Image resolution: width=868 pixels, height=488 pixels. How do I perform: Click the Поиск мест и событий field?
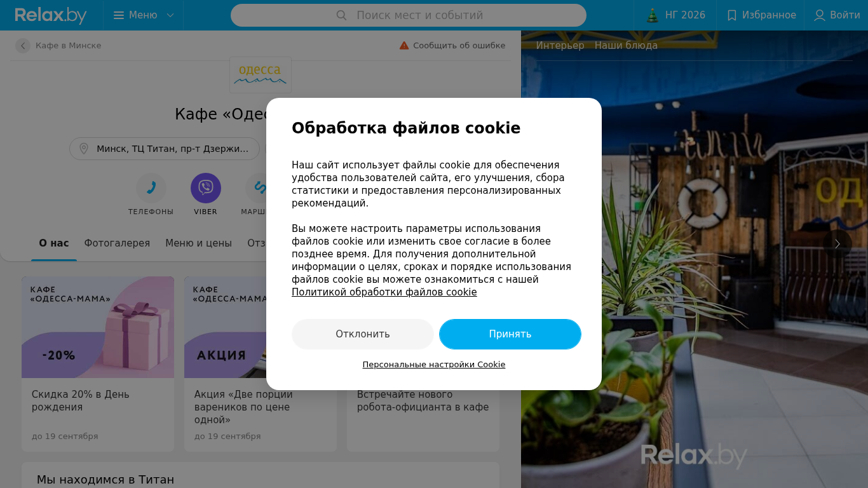tap(409, 15)
